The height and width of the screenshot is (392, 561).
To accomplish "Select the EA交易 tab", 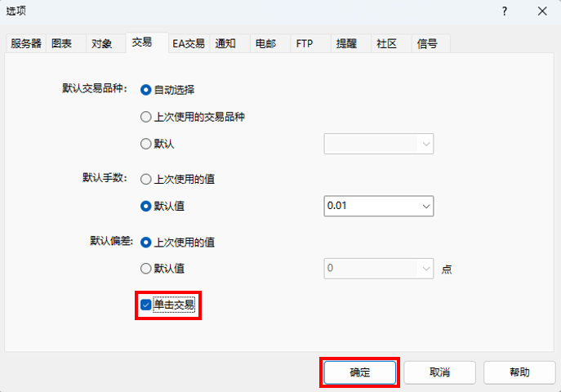I will [188, 44].
